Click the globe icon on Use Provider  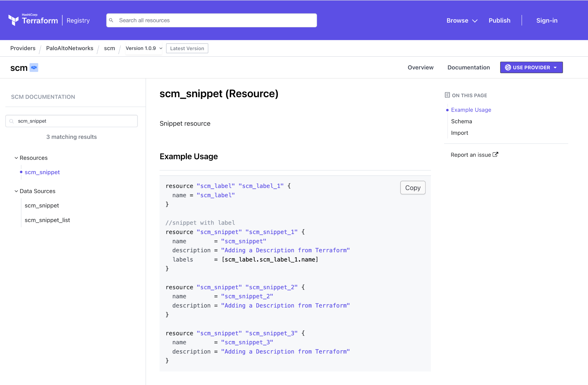(x=508, y=67)
